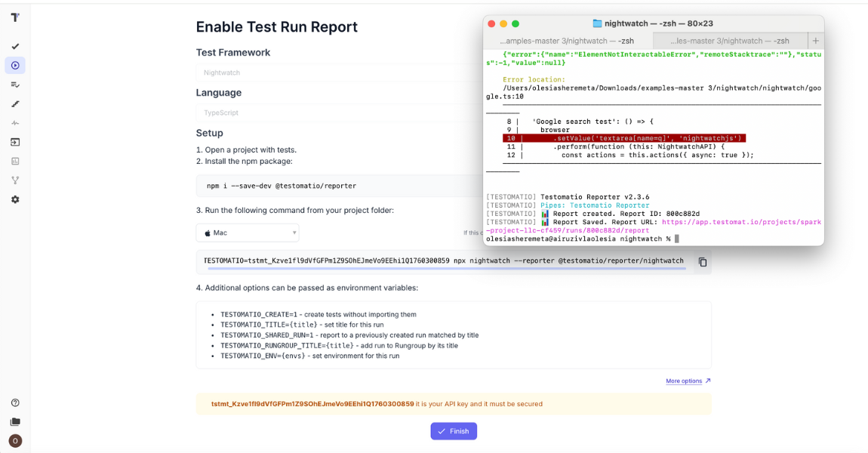This screenshot has width=868, height=453.
Task: Open Branches fork icon in sidebar
Action: click(x=15, y=180)
